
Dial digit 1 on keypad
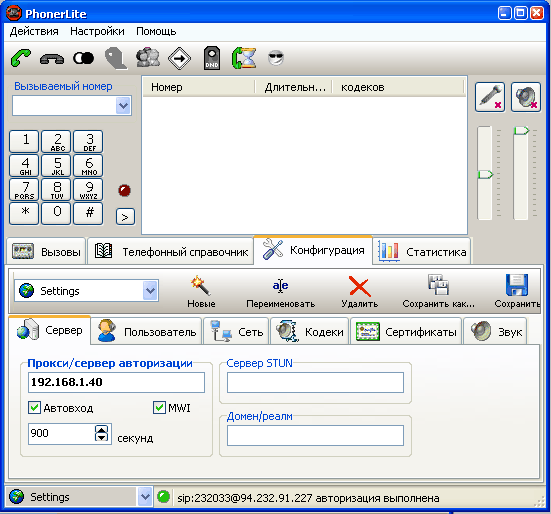(24, 141)
